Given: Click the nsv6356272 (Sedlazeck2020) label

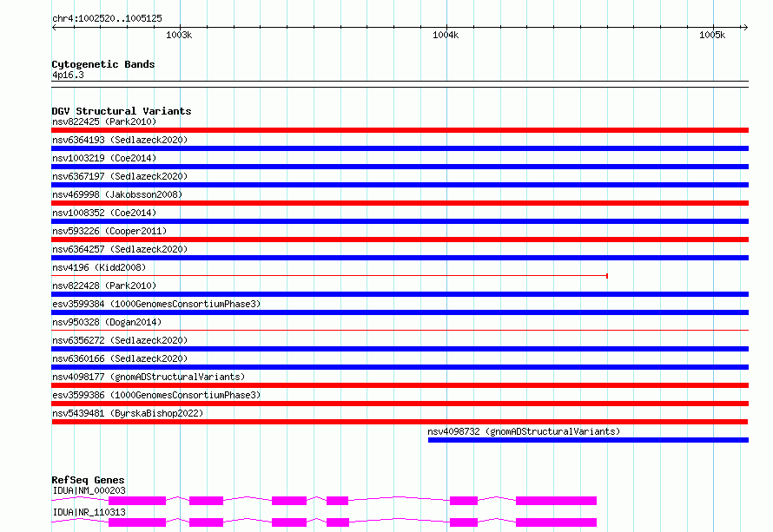Looking at the screenshot, I should [x=120, y=340].
